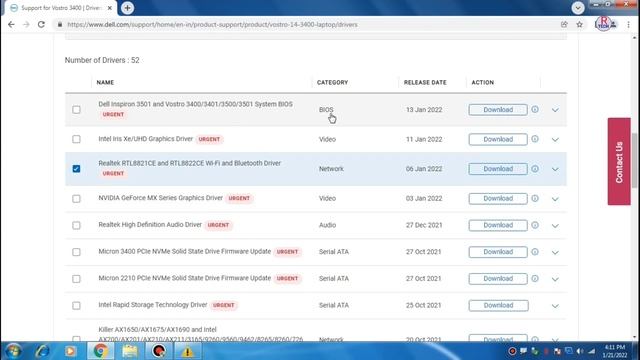640x360 pixels.
Task: Expand the Intel Rapid Storage row
Action: (555, 306)
